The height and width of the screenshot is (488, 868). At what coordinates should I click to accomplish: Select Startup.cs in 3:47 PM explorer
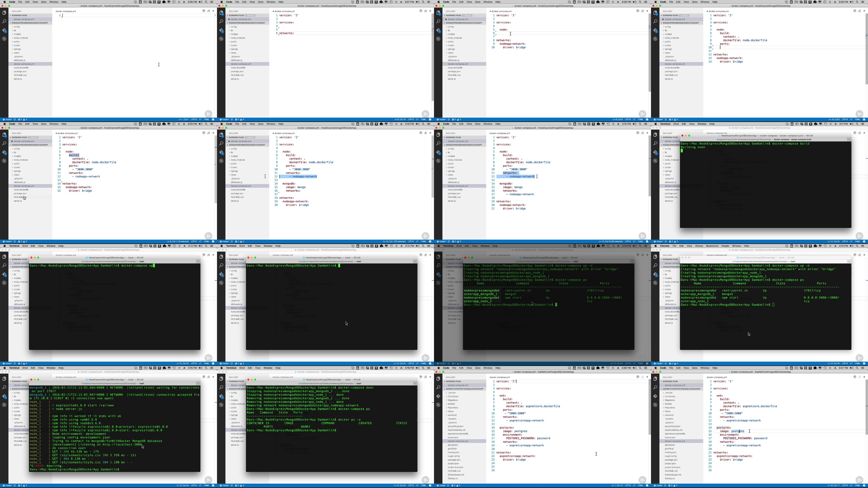(669, 478)
